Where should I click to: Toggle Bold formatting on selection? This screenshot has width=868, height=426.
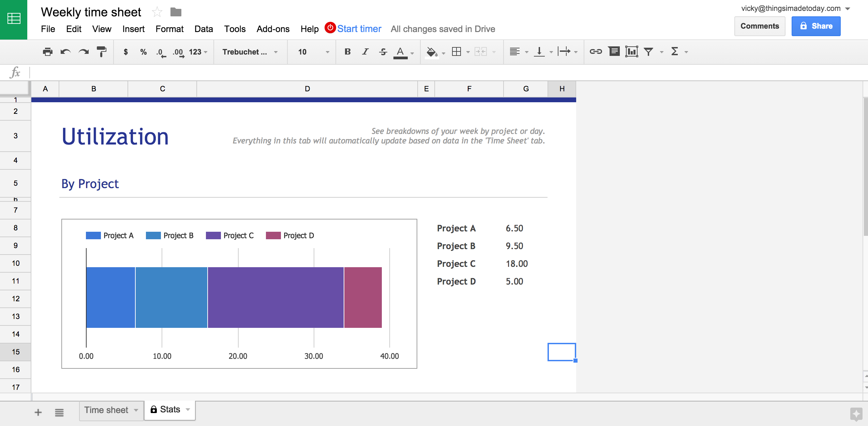[347, 52]
